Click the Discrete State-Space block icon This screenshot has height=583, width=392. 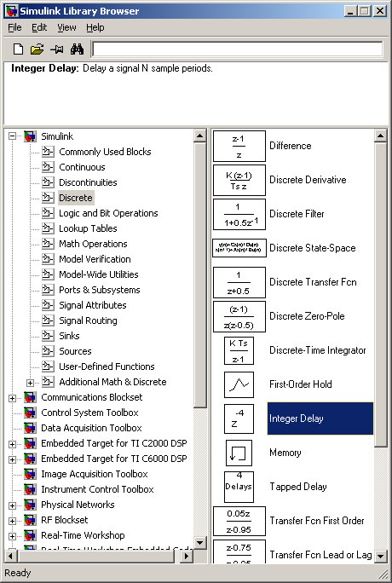239,248
